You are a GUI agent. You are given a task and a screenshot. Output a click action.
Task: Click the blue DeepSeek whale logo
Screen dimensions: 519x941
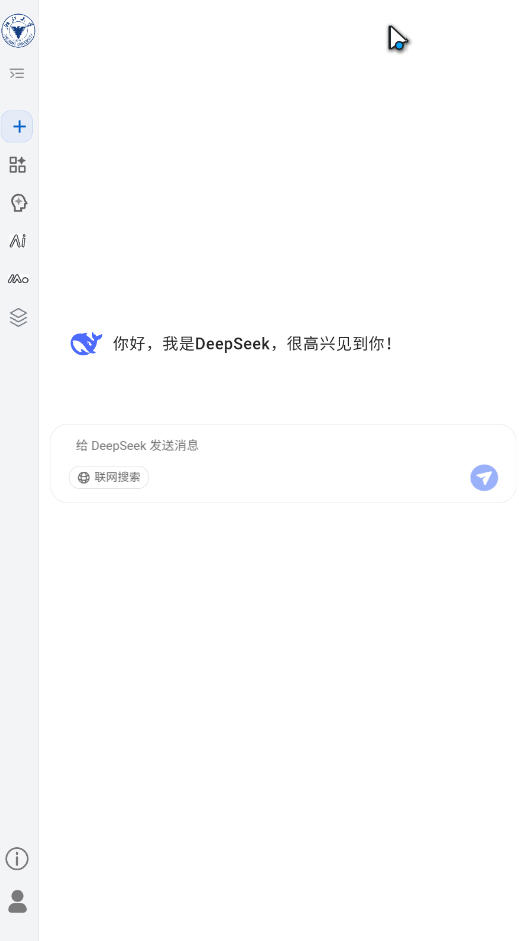tap(86, 344)
